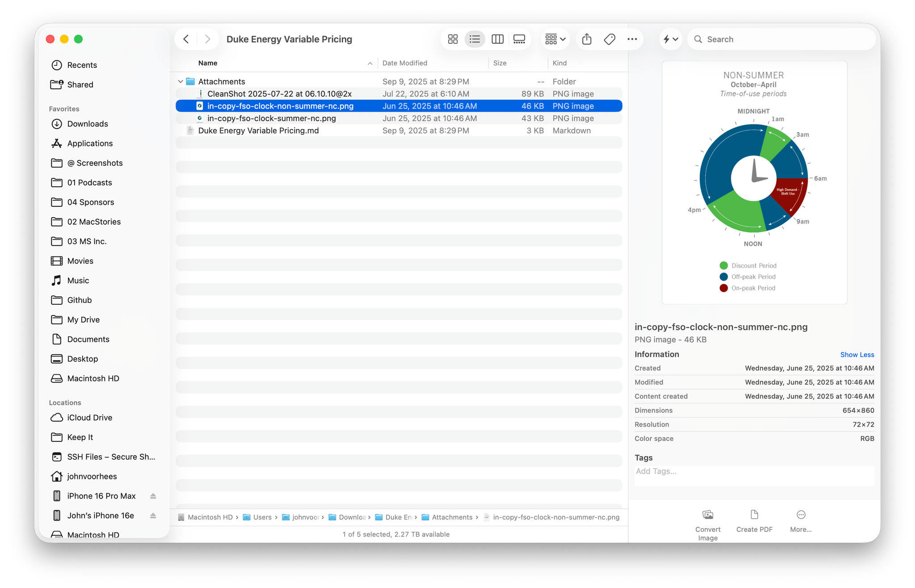
Task: Click the Create PDF quick action
Action: pyautogui.click(x=754, y=521)
